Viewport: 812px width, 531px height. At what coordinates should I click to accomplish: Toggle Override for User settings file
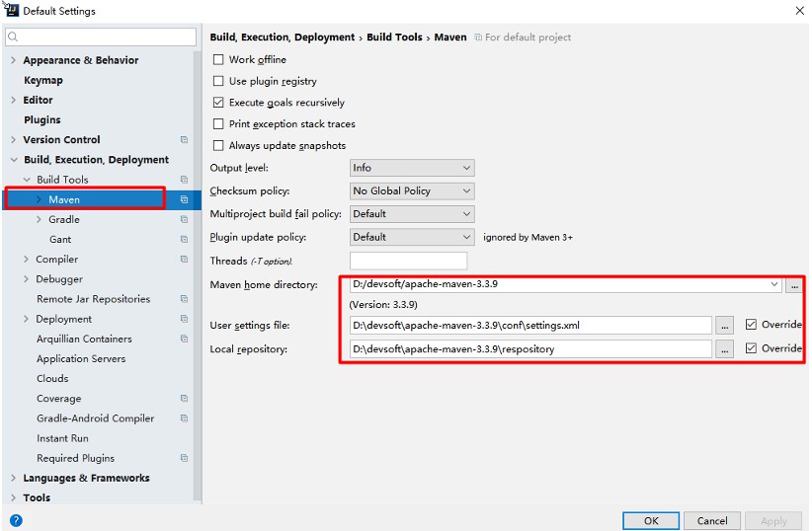(751, 325)
